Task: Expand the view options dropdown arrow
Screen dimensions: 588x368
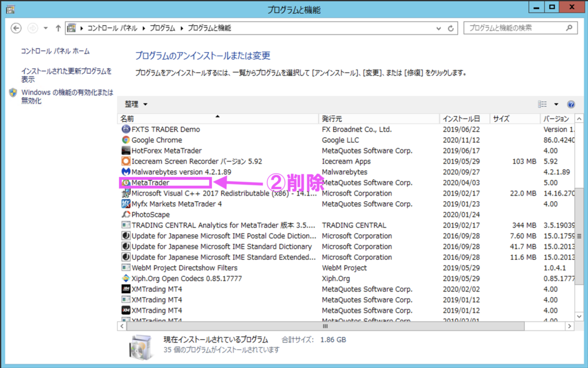Action: (x=556, y=104)
